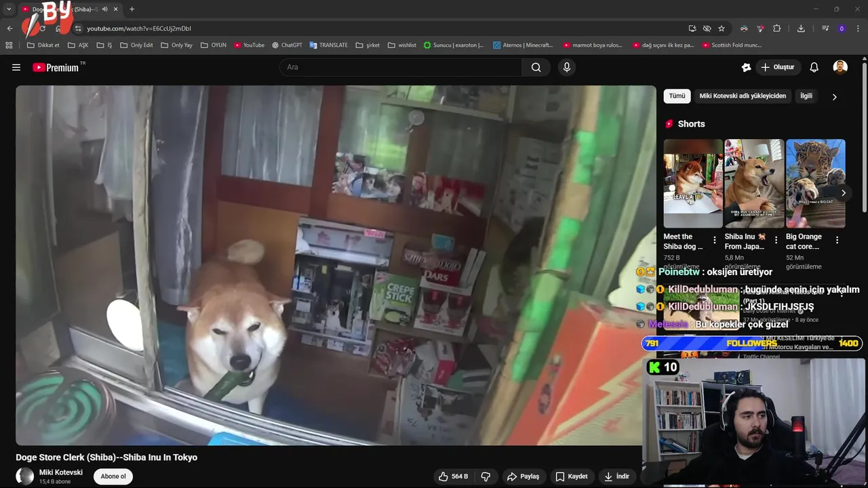Open the 'Aternos | Minecraft' bookmark
The width and height of the screenshot is (868, 488).
pos(523,45)
